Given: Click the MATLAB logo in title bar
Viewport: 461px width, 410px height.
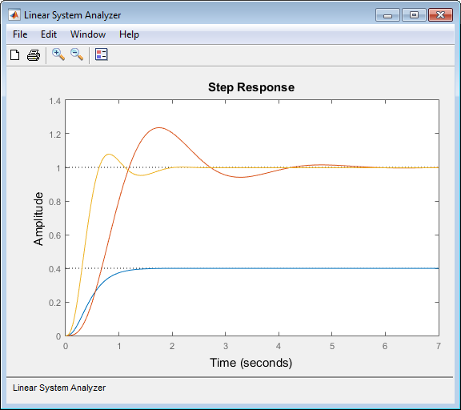Looking at the screenshot, I should (14, 15).
